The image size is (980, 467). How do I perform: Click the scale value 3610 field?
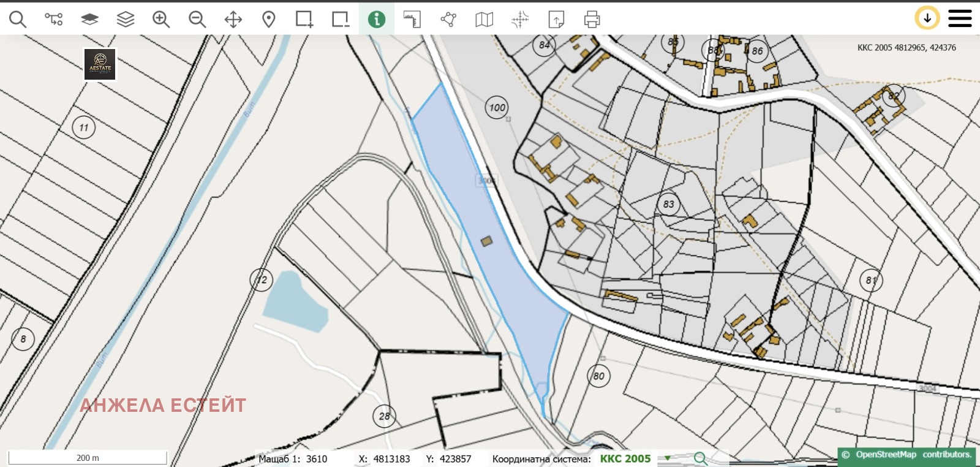tap(317, 459)
